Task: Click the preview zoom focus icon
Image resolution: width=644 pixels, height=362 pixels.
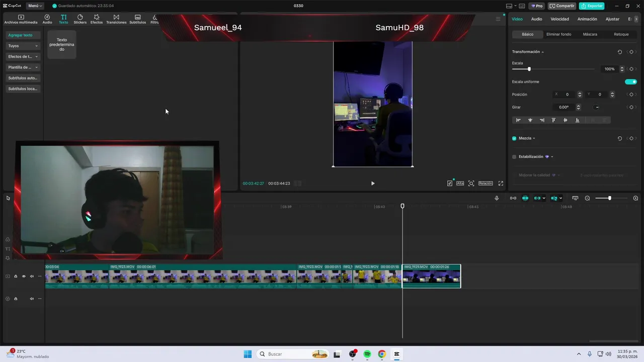Action: pos(471,184)
